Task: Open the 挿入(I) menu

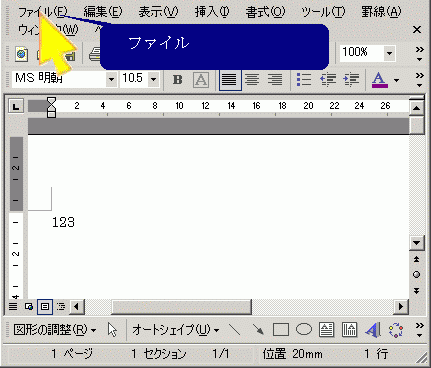Action: pos(212,12)
